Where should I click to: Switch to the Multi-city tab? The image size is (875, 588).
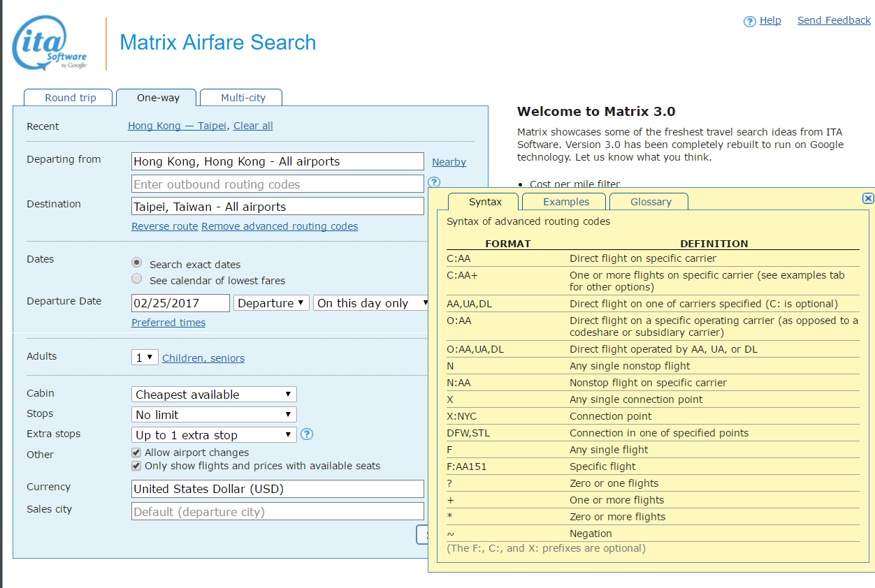243,98
